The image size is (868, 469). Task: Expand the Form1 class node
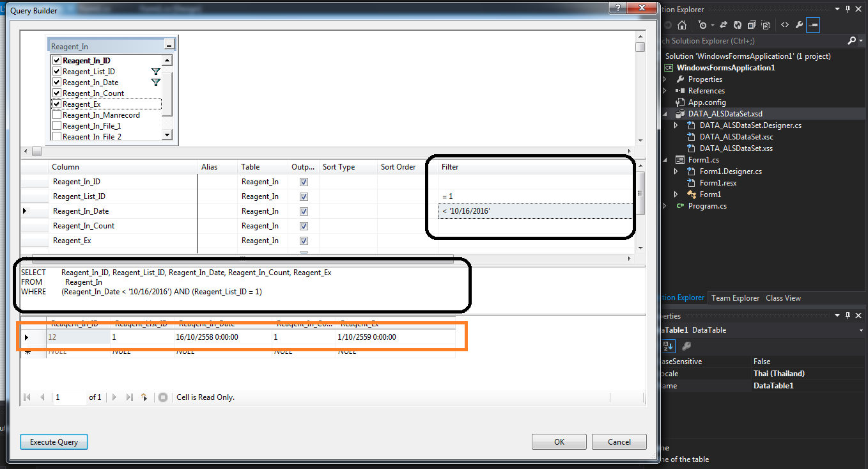[676, 195]
